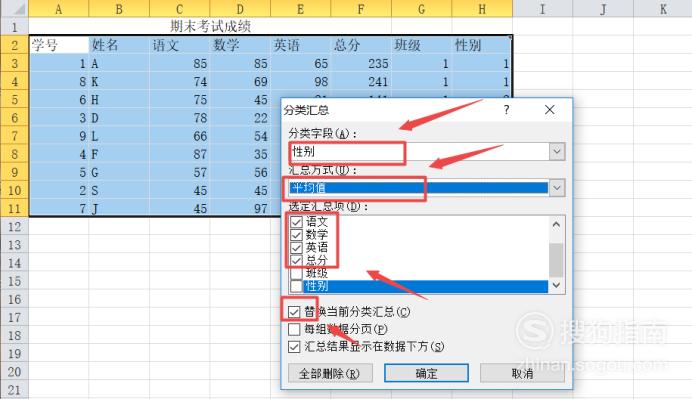This screenshot has height=399, width=692.
Task: Click name cell K
Action: click(x=119, y=82)
